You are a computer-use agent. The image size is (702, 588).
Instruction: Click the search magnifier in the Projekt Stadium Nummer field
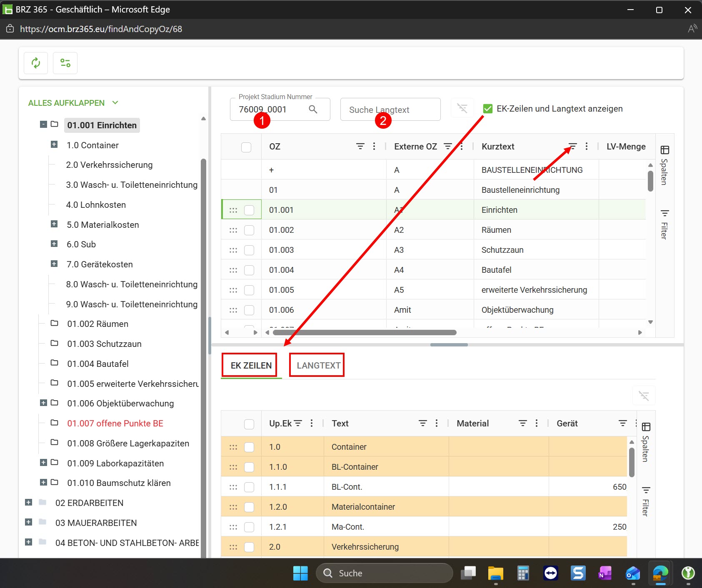pyautogui.click(x=313, y=109)
